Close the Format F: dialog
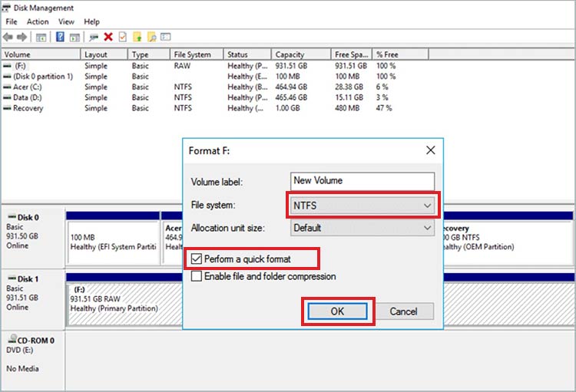This screenshot has height=392, width=576. pyautogui.click(x=431, y=150)
